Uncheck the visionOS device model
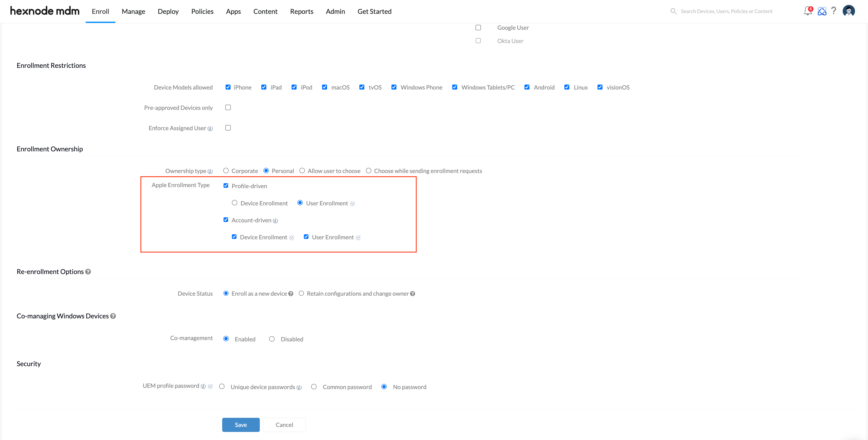868x440 pixels. (x=600, y=87)
